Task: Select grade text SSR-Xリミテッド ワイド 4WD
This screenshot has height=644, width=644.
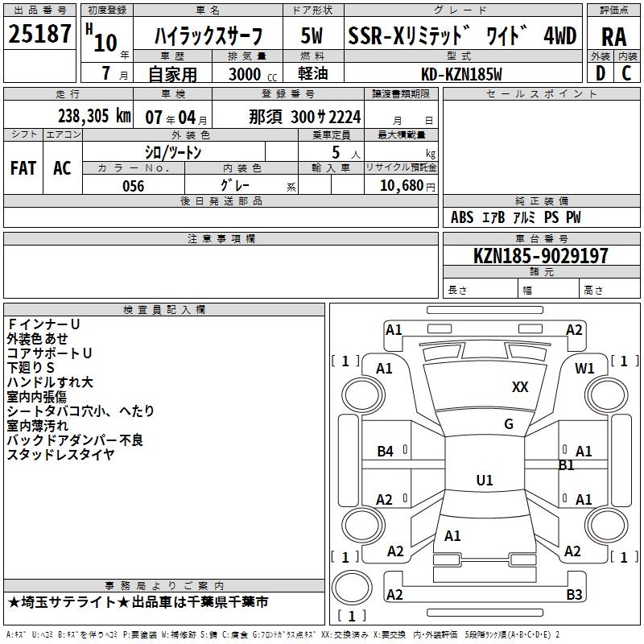Action: click(x=462, y=35)
